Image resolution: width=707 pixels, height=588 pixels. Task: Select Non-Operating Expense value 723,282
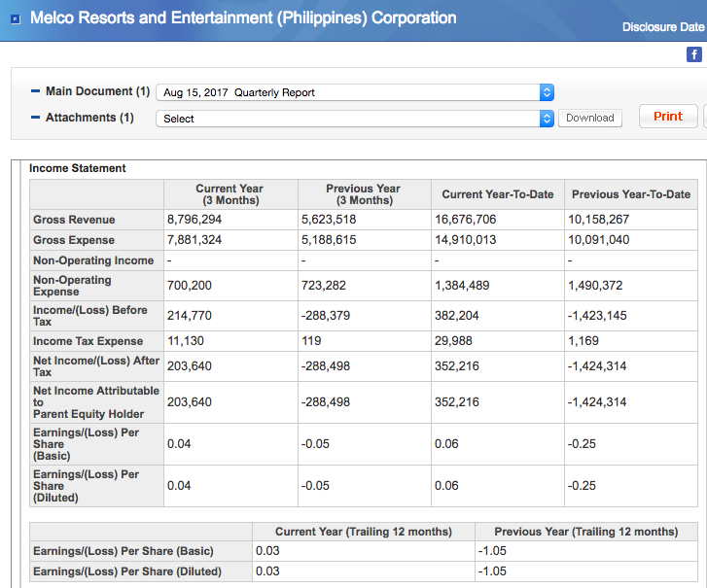(x=323, y=285)
